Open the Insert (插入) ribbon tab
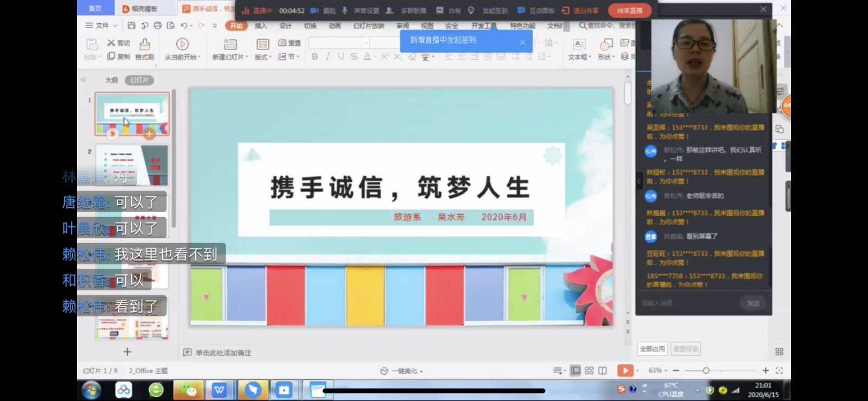868x401 pixels. click(x=261, y=26)
